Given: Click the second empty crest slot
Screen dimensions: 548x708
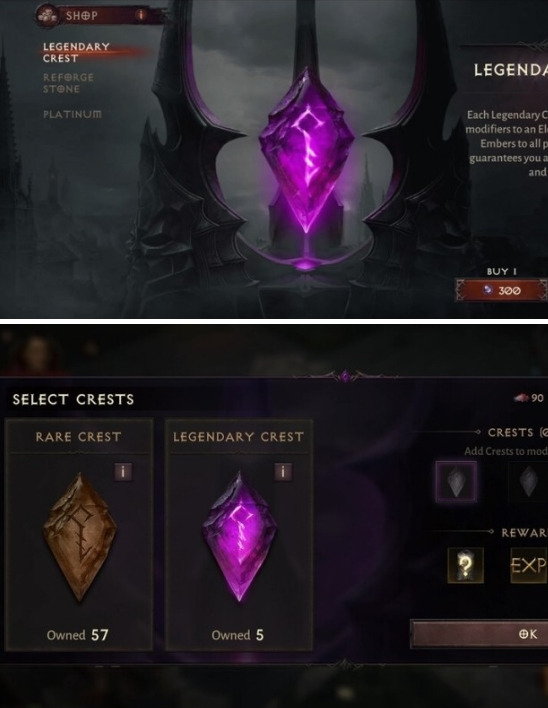Looking at the screenshot, I should click(528, 482).
